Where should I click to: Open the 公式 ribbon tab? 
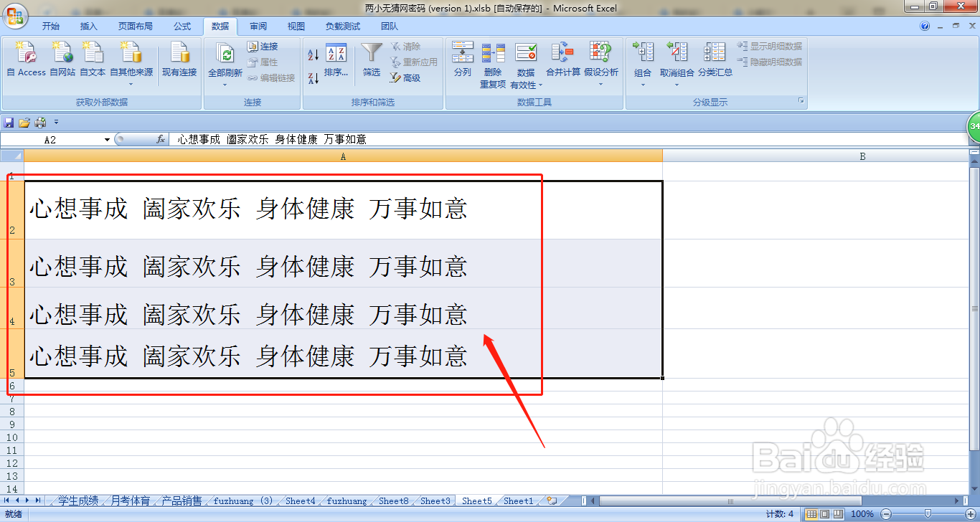(182, 27)
